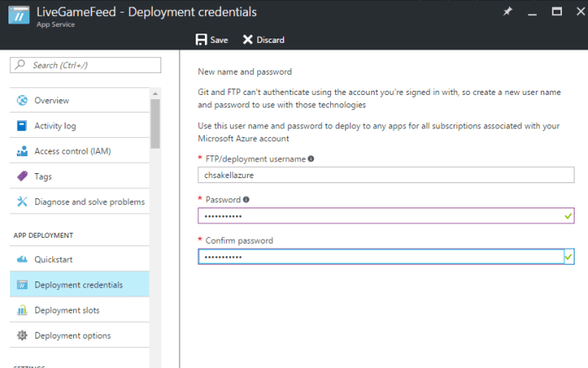The height and width of the screenshot is (368, 588).
Task: Open the Tags menu item
Action: point(80,176)
